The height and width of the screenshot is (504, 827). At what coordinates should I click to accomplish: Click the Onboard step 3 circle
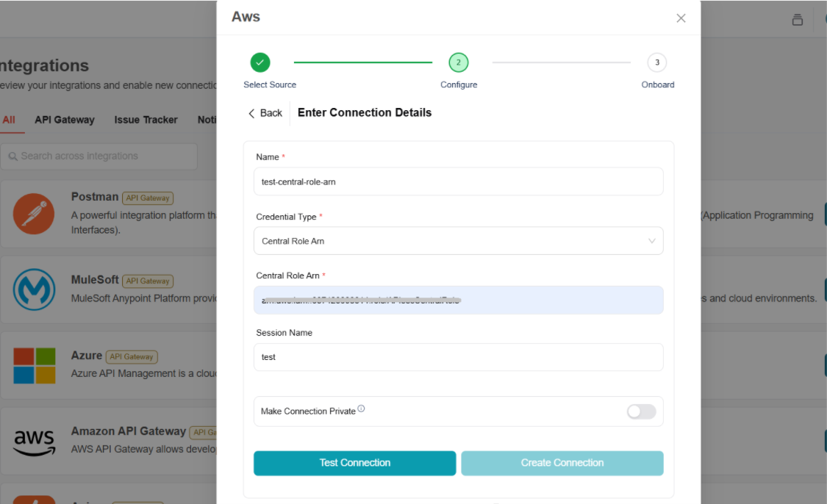[x=656, y=62]
